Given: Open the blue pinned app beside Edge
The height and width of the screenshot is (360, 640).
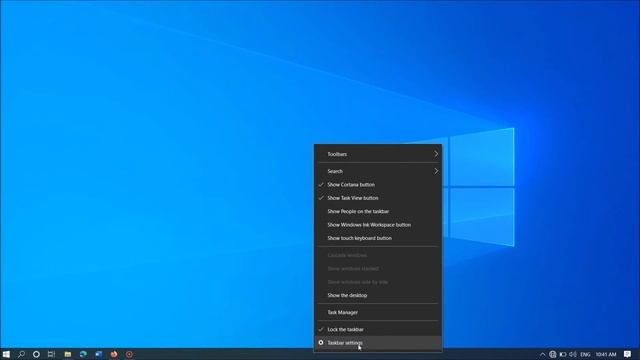Looking at the screenshot, I should point(98,354).
